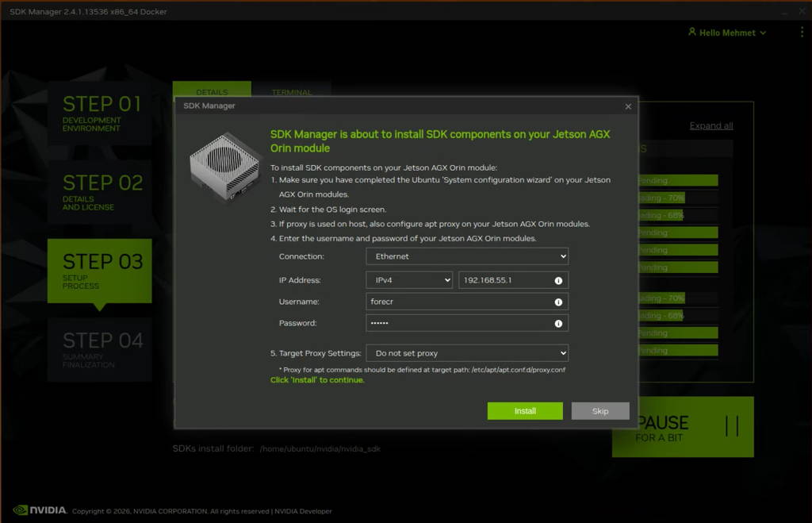Click the green Install button
The height and width of the screenshot is (523, 812).
pyautogui.click(x=525, y=411)
